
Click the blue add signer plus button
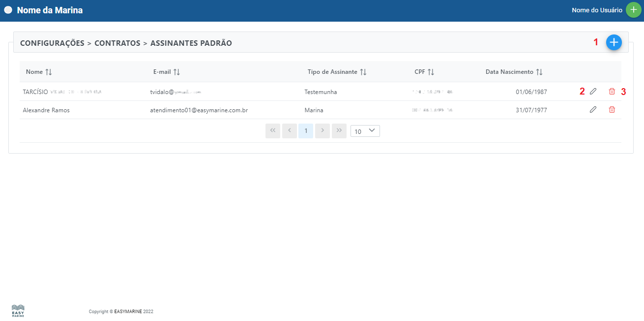click(614, 43)
